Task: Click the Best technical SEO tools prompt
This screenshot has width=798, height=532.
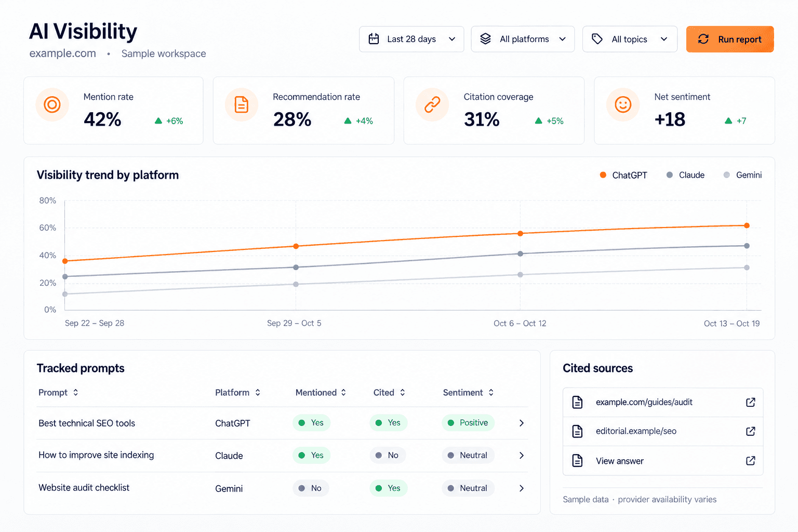Action: click(x=87, y=423)
